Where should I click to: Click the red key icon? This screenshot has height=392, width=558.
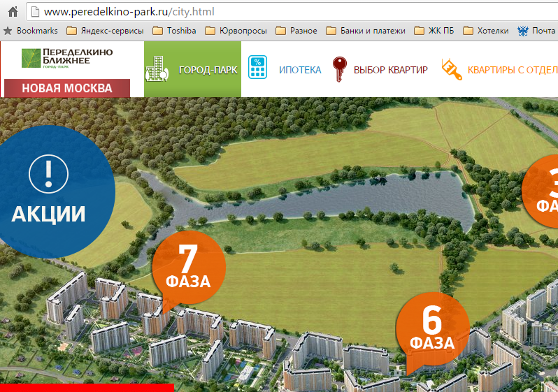pyautogui.click(x=339, y=69)
